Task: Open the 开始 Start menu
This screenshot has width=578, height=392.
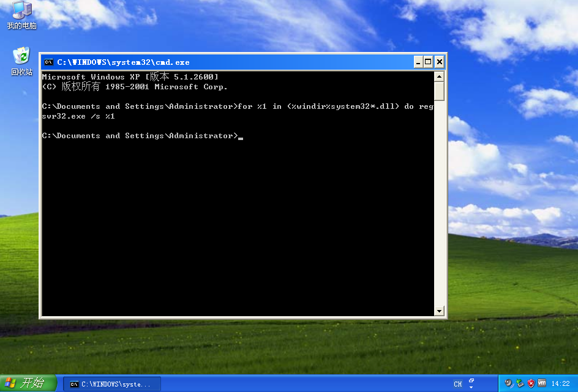Action: (x=28, y=383)
